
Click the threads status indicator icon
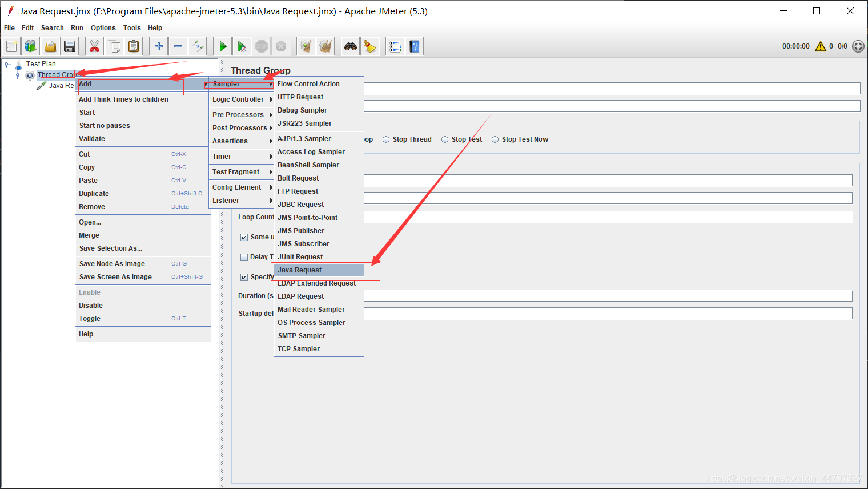coord(858,46)
